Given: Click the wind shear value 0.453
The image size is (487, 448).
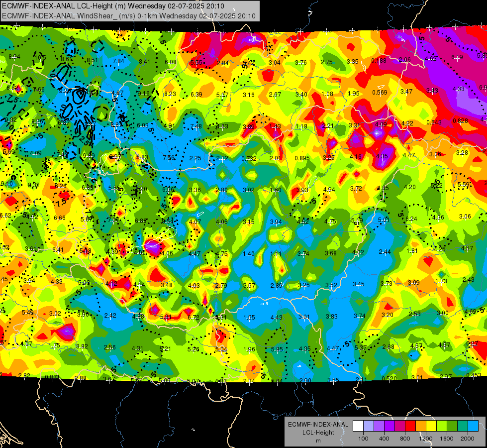Looking at the screenshot, I should click(x=474, y=375).
